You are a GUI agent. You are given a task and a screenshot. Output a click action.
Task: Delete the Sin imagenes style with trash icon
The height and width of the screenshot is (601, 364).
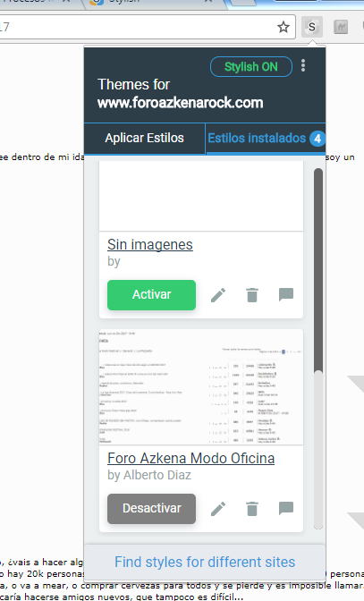coord(252,295)
